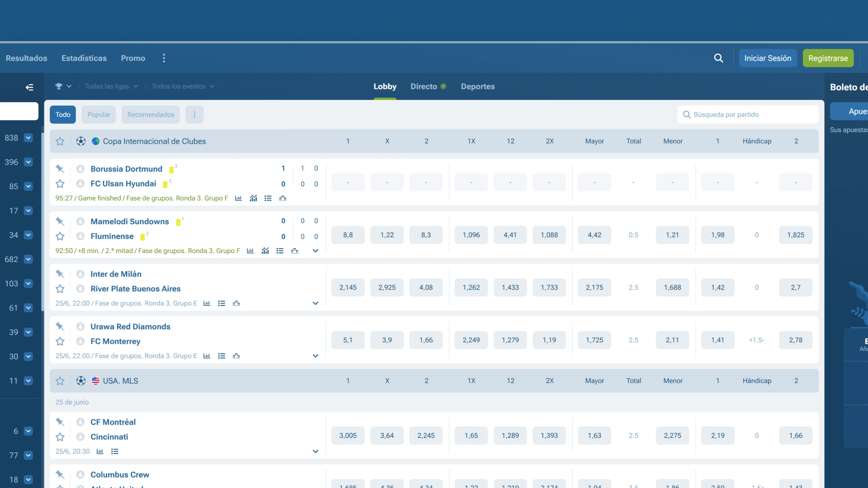
Task: Expand the sidebar category showing 682
Action: click(x=28, y=259)
